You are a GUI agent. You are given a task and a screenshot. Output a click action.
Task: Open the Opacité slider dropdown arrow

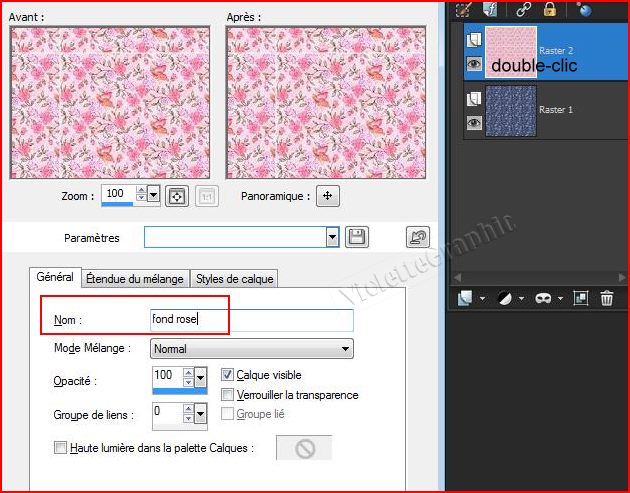200,377
